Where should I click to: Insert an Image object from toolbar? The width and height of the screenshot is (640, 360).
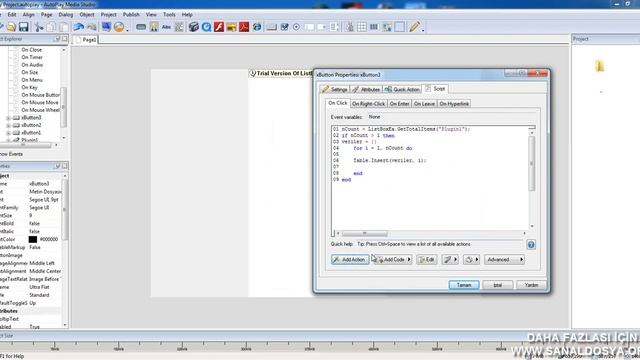coord(154,27)
